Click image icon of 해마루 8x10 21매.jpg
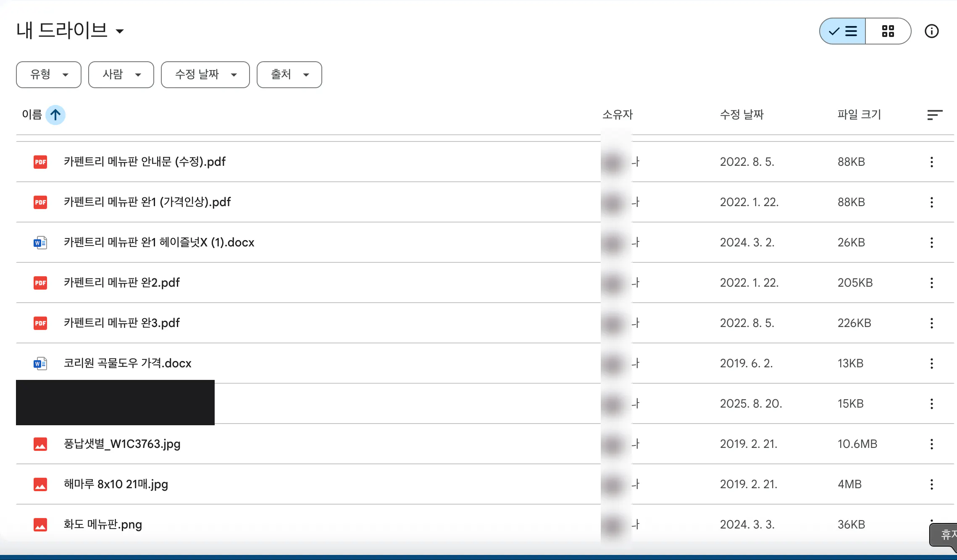957x560 pixels. tap(40, 484)
